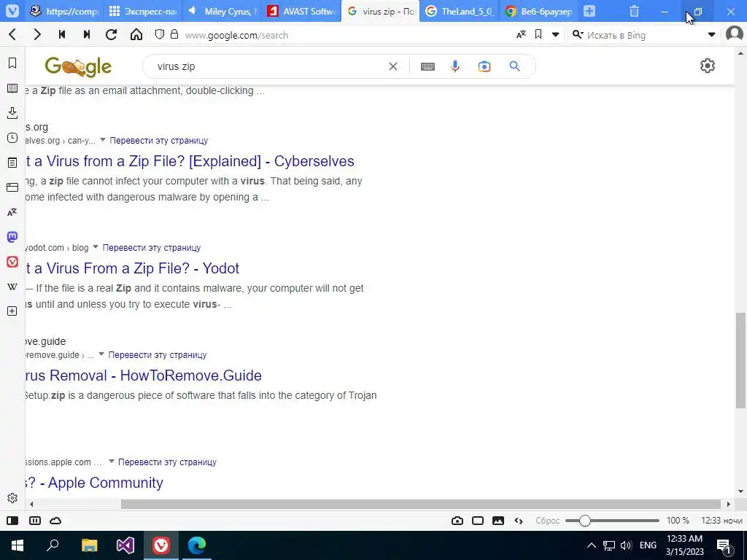
Task: Open the Vivaldi menu button
Action: [x=12, y=11]
